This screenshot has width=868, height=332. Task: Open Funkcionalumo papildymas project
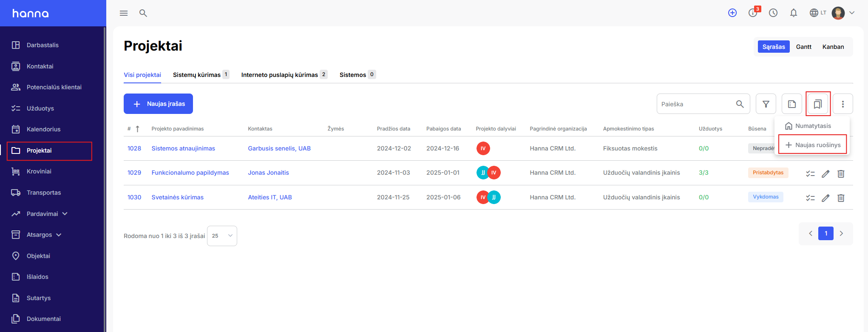coord(190,173)
